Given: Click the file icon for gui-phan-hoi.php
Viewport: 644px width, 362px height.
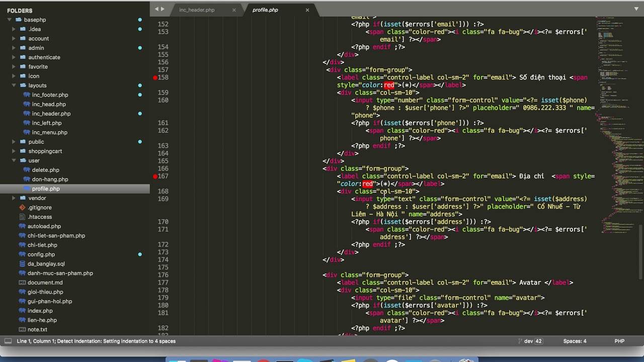Looking at the screenshot, I should click(x=22, y=301).
